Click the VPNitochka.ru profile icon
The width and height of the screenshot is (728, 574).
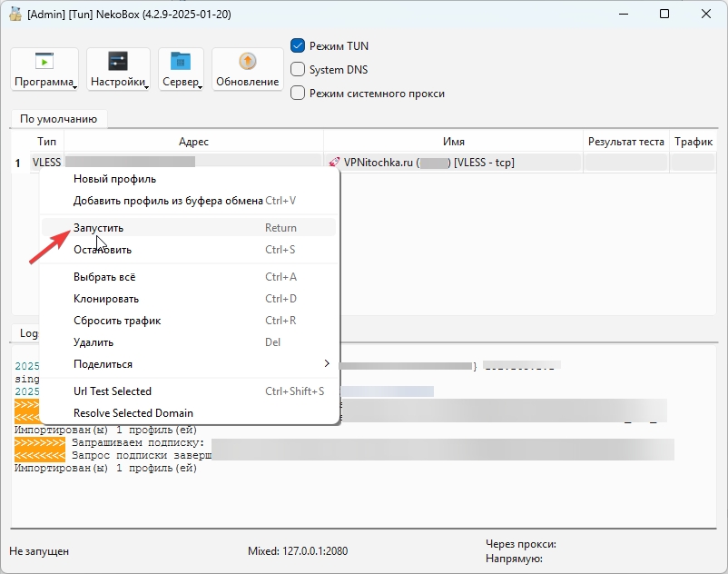pyautogui.click(x=335, y=163)
